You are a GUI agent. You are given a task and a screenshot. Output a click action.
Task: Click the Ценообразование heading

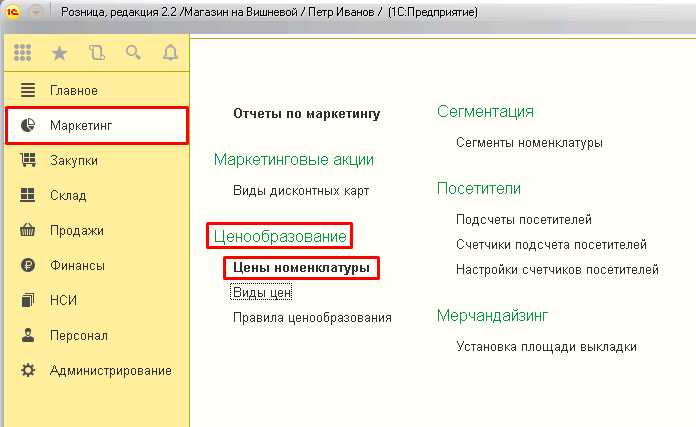[280, 236]
